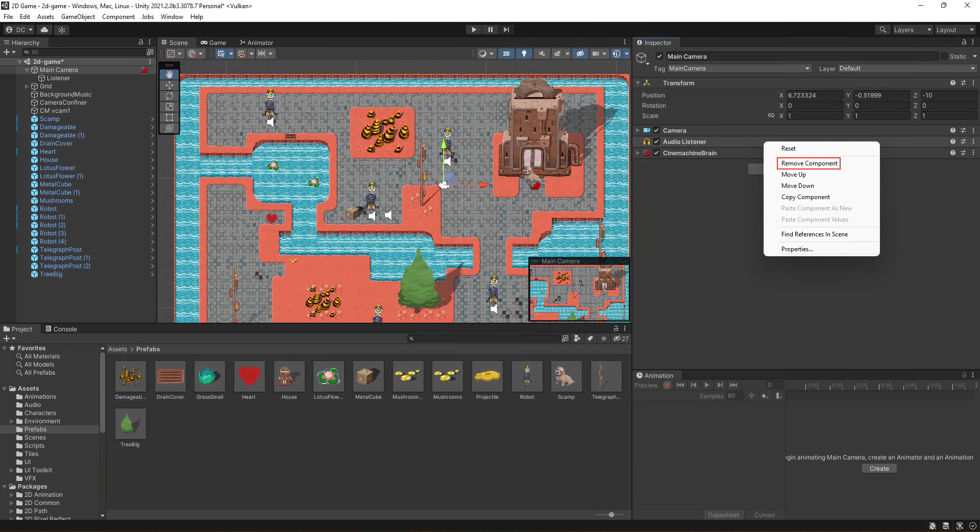Toggle 2D view mode in Scene
Screen dimensions: 980x532
tap(506, 54)
